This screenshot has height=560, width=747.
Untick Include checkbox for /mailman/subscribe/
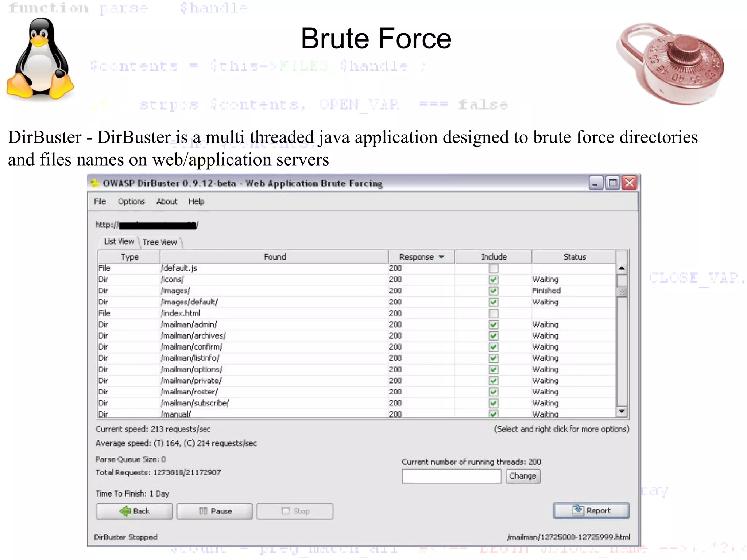click(494, 403)
